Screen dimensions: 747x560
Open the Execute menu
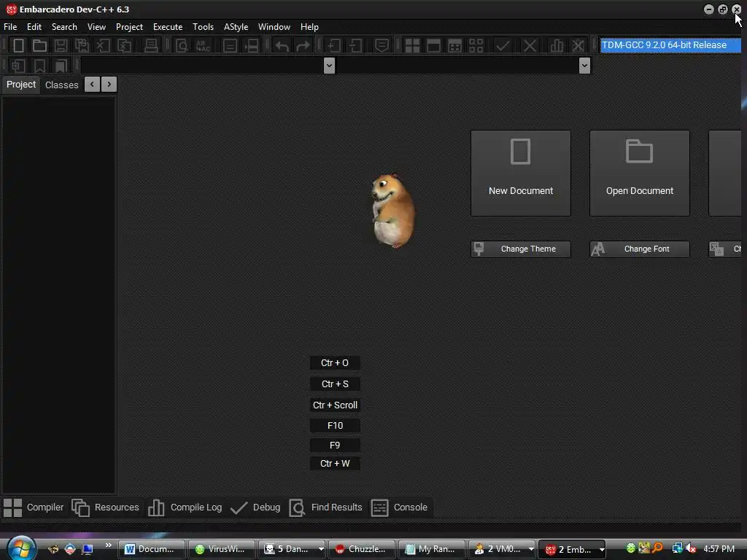coord(168,27)
